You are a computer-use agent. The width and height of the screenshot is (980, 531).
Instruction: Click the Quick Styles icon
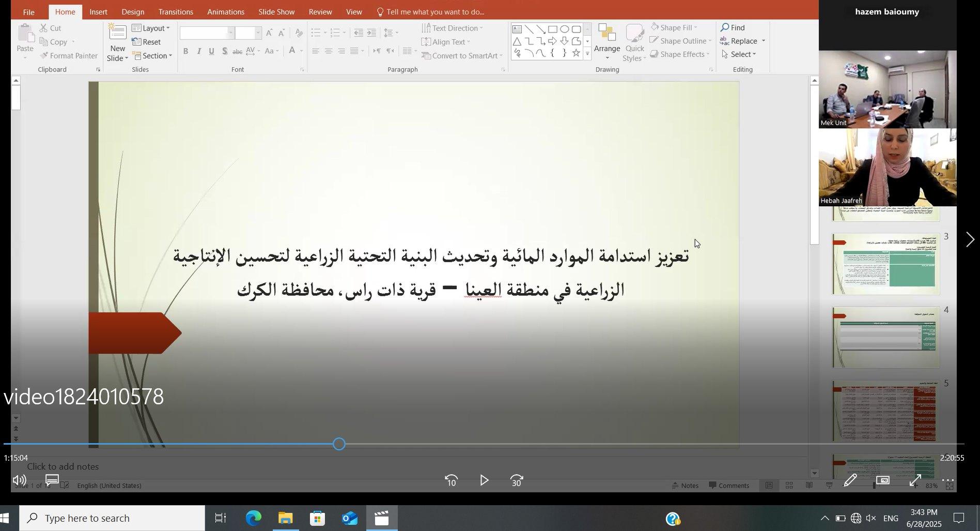point(634,33)
